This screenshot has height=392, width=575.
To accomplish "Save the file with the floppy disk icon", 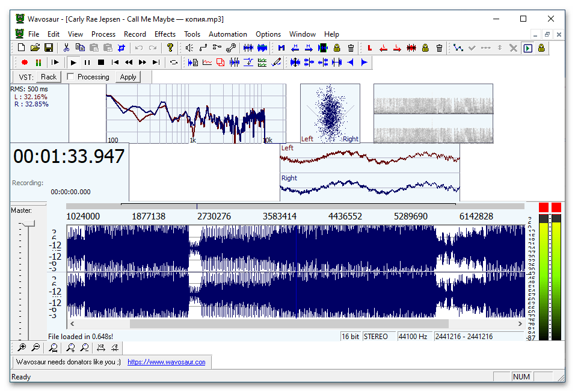I will (x=49, y=47).
